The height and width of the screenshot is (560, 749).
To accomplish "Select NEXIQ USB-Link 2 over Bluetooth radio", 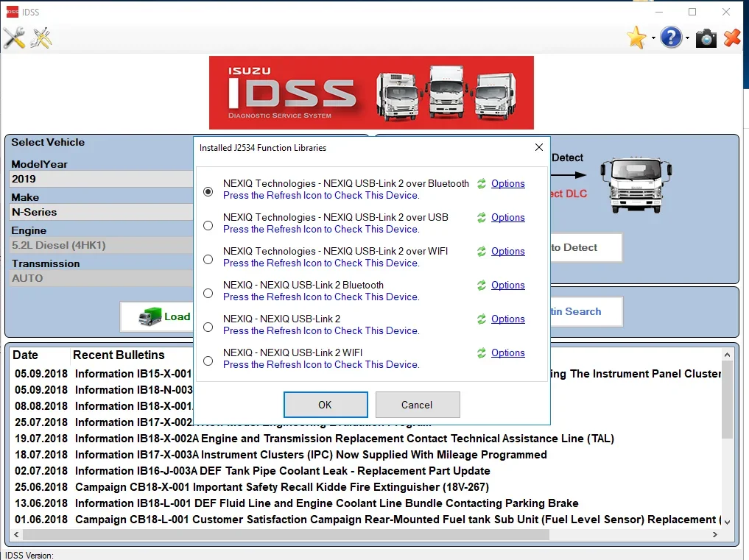I will tap(208, 191).
